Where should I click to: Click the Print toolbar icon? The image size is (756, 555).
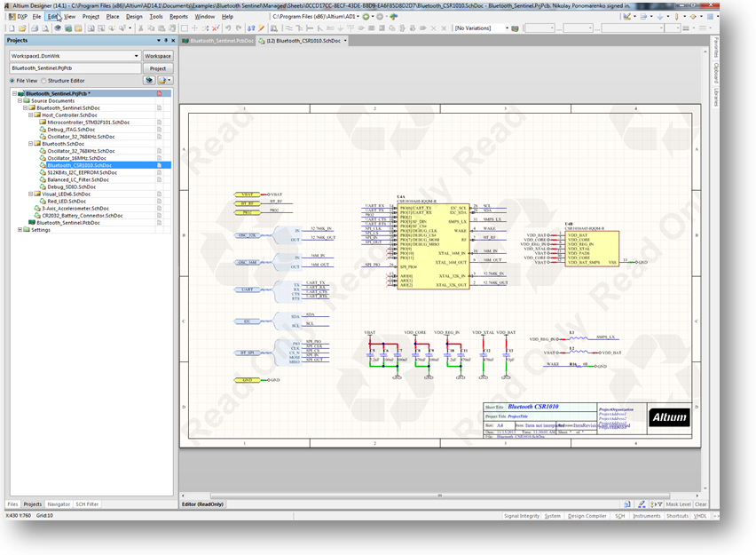coord(35,28)
